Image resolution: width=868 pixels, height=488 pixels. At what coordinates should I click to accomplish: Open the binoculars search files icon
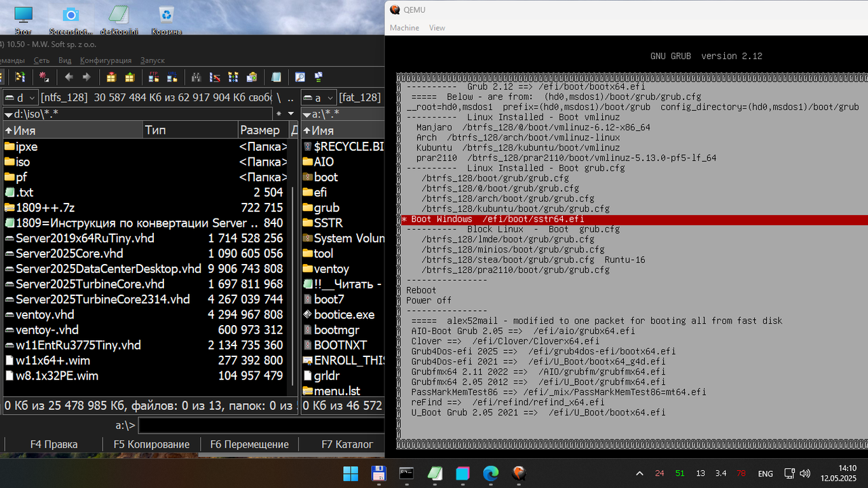coord(197,77)
